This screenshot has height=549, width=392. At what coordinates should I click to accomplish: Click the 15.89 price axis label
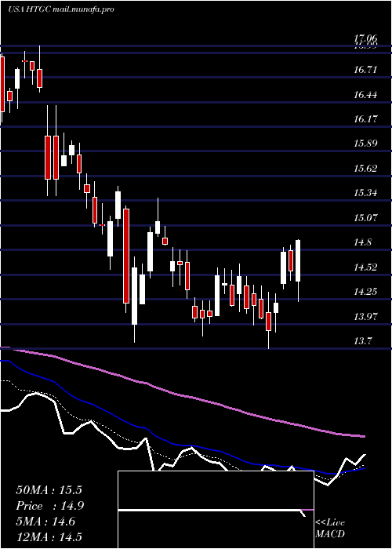(365, 144)
